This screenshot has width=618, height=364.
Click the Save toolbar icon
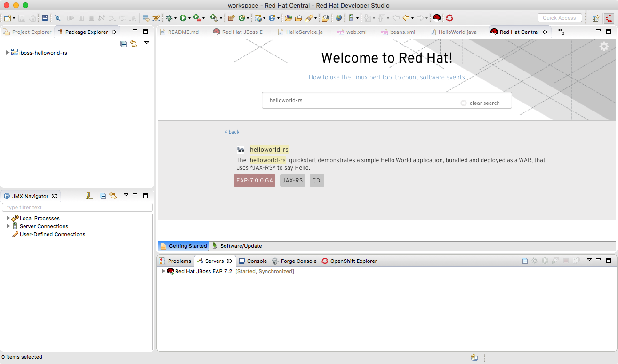pos(22,18)
